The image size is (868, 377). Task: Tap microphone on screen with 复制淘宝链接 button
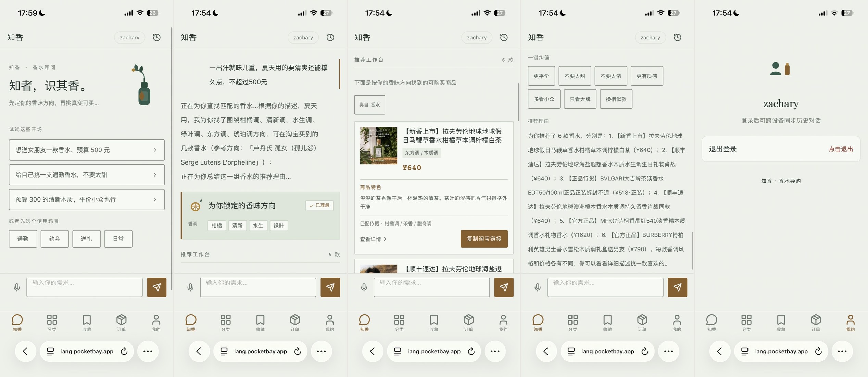tap(364, 287)
